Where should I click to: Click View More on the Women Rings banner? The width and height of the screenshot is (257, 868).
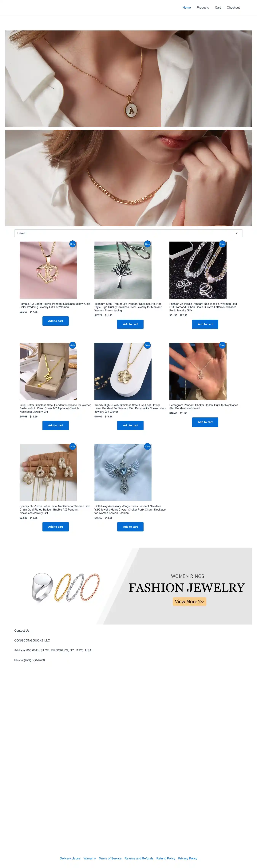click(189, 602)
